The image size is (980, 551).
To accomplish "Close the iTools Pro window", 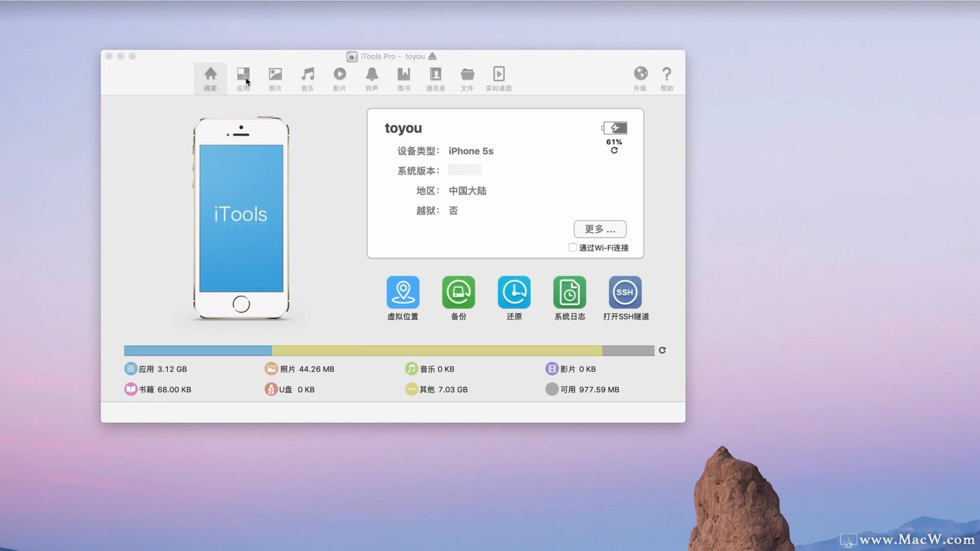I will pyautogui.click(x=109, y=56).
